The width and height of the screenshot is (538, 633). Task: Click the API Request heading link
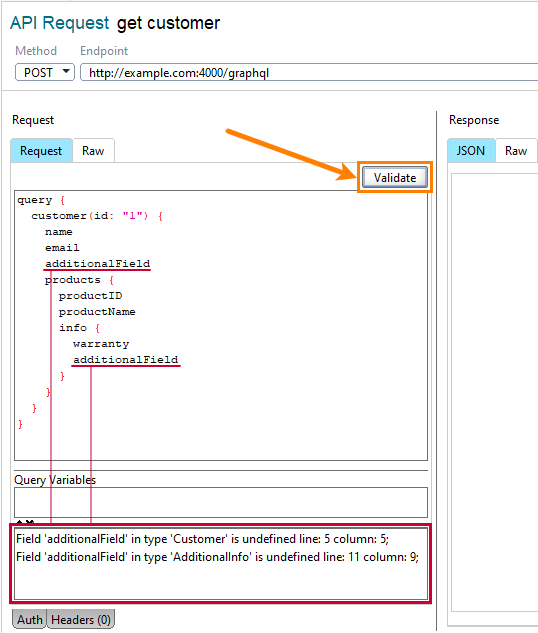click(x=60, y=23)
